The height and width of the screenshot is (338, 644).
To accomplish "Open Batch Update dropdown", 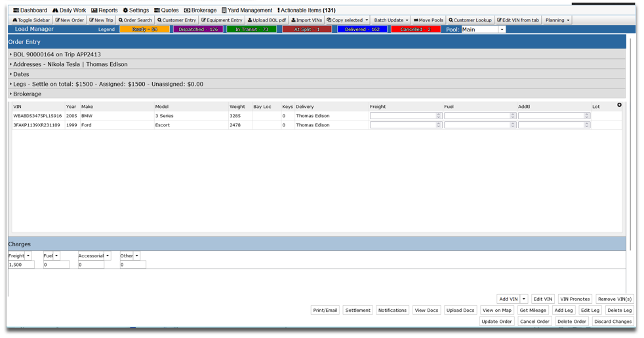I will (x=391, y=20).
